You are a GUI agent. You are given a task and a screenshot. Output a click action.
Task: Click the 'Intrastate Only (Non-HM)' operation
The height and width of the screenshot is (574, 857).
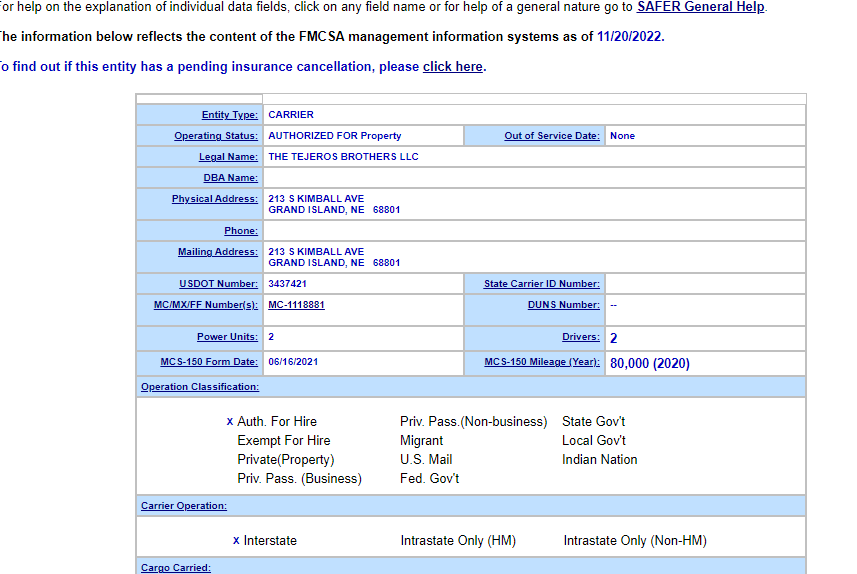coord(635,541)
